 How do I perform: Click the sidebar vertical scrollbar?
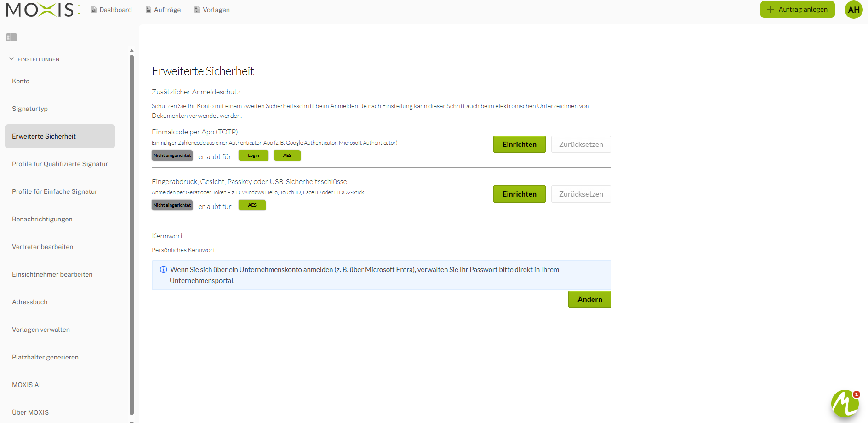pyautogui.click(x=131, y=235)
